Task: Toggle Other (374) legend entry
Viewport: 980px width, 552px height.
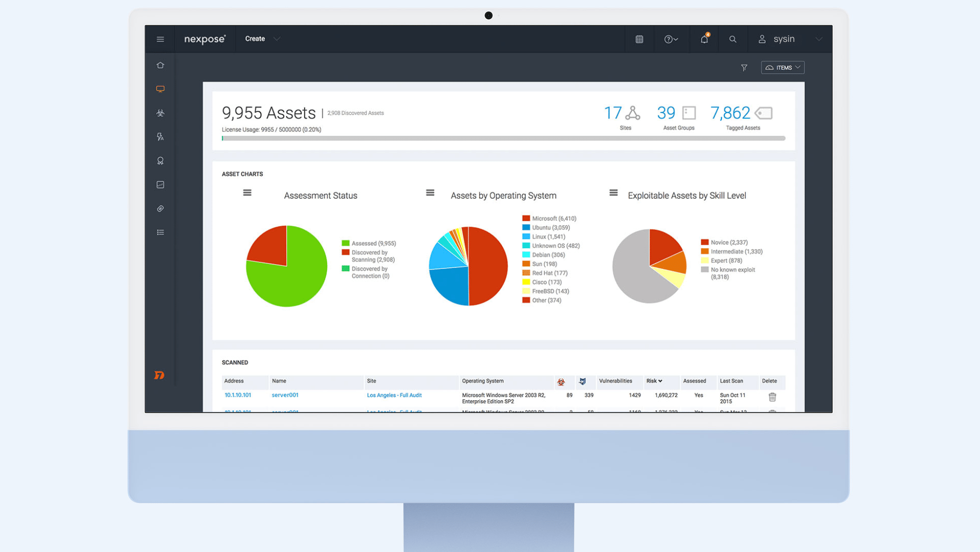Action: 542,300
